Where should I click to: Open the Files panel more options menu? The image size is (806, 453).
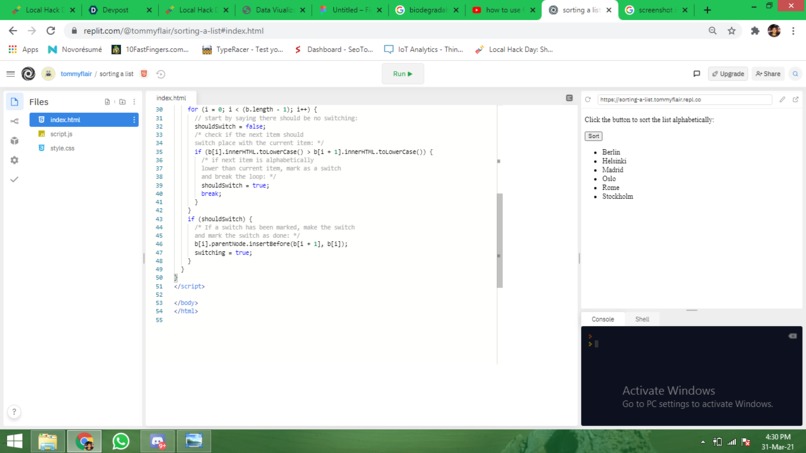click(134, 102)
